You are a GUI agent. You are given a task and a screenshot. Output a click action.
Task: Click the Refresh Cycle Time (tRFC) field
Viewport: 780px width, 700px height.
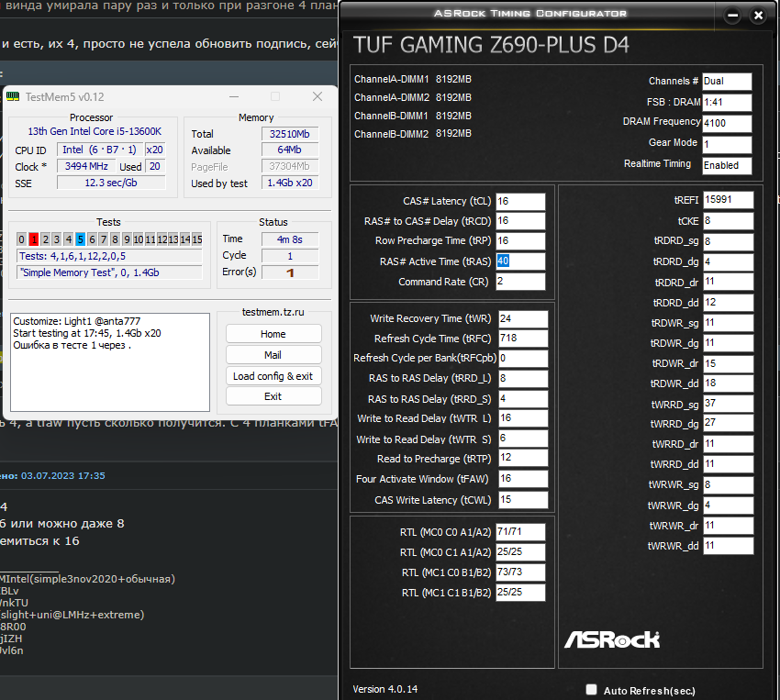523,338
